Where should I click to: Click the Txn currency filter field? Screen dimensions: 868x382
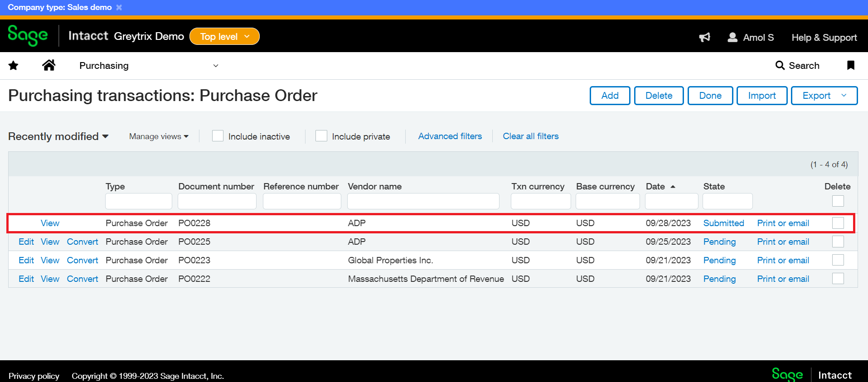click(541, 201)
